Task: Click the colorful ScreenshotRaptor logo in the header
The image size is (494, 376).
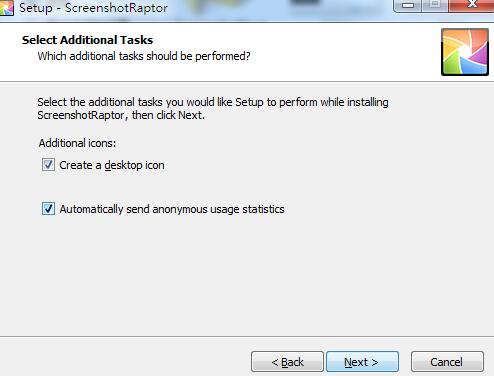Action: (x=465, y=52)
